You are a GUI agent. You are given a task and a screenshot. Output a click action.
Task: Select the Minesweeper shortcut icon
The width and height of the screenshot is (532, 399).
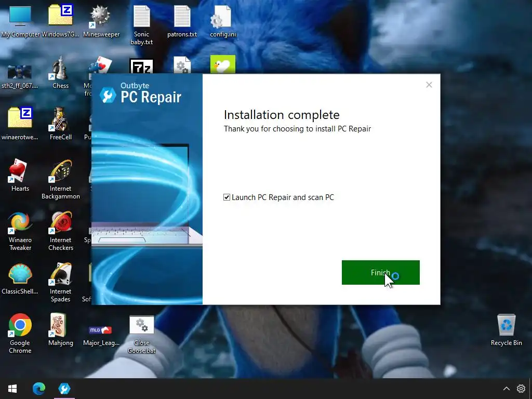101,21
